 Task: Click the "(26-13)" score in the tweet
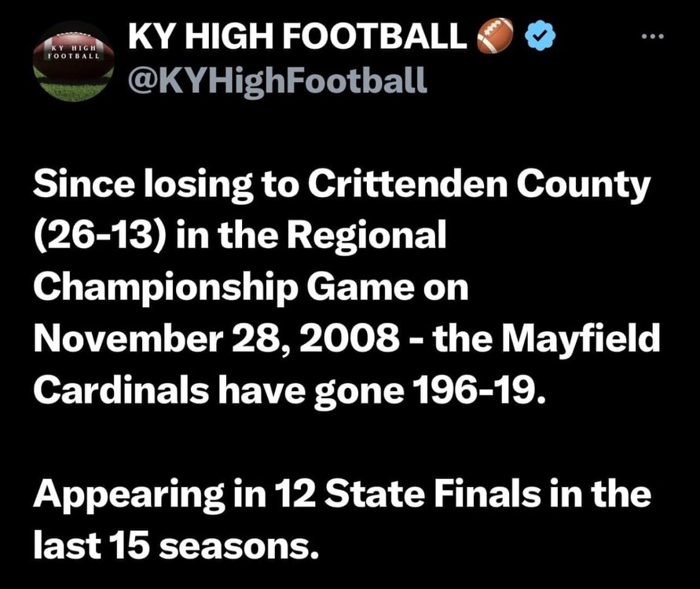(100, 235)
